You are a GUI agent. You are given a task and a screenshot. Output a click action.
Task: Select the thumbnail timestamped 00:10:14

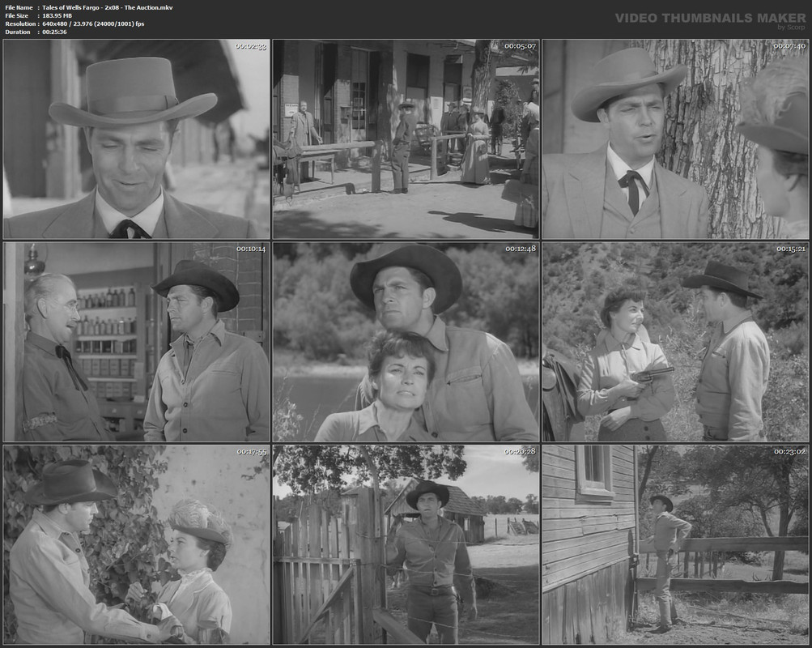tap(136, 342)
